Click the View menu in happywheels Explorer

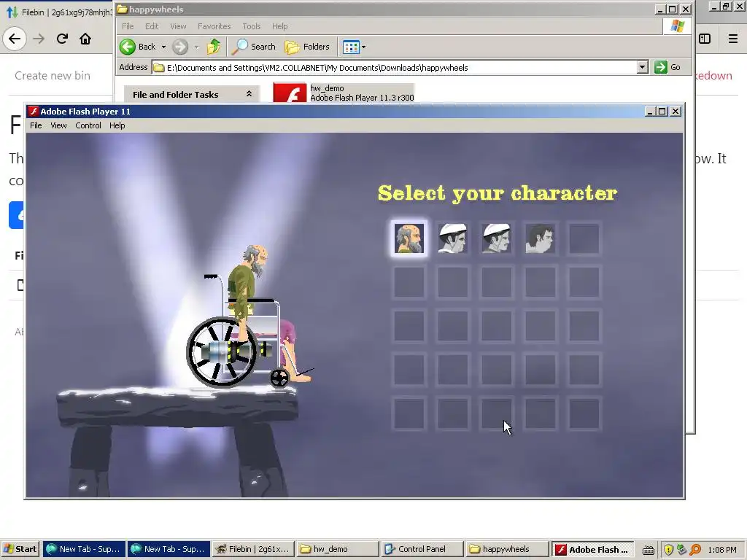(178, 26)
